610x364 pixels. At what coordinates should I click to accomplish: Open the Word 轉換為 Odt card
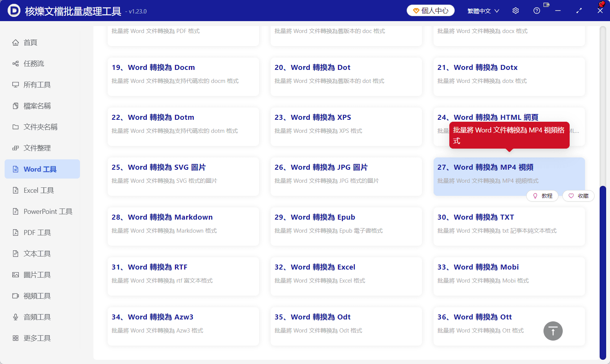(x=346, y=326)
